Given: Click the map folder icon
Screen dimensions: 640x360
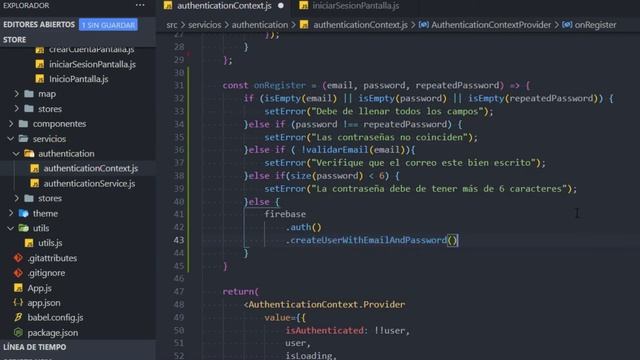Looking at the screenshot, I should [29, 94].
